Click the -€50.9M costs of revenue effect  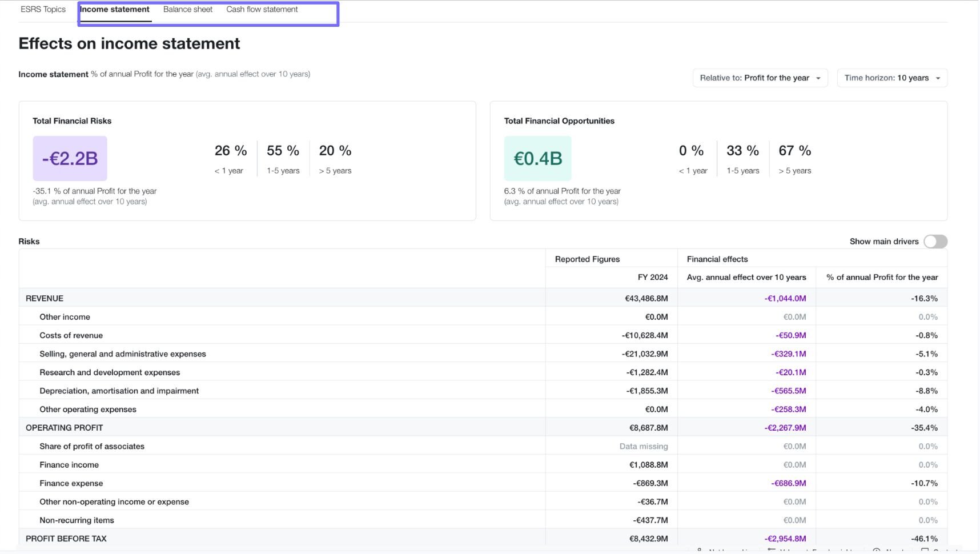tap(791, 335)
